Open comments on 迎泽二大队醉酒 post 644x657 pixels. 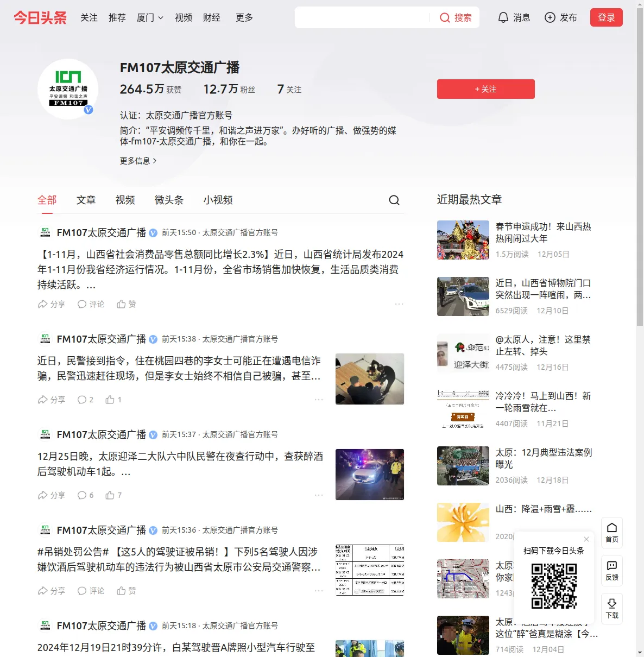85,495
